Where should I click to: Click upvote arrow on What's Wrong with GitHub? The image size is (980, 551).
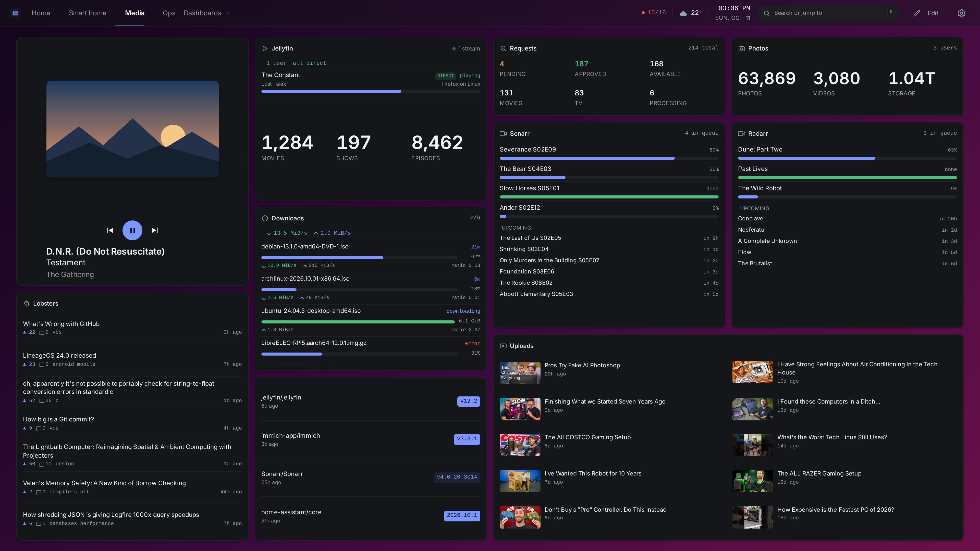[x=25, y=332]
